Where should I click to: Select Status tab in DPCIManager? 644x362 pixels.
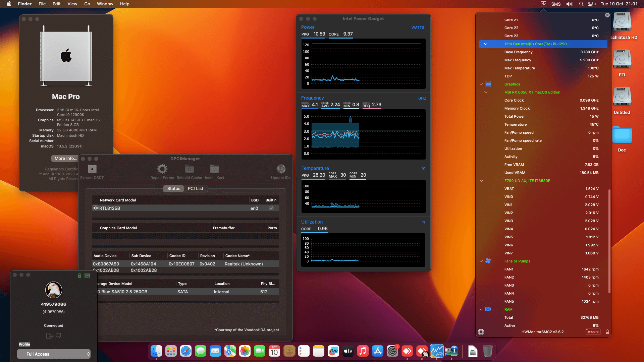(174, 188)
